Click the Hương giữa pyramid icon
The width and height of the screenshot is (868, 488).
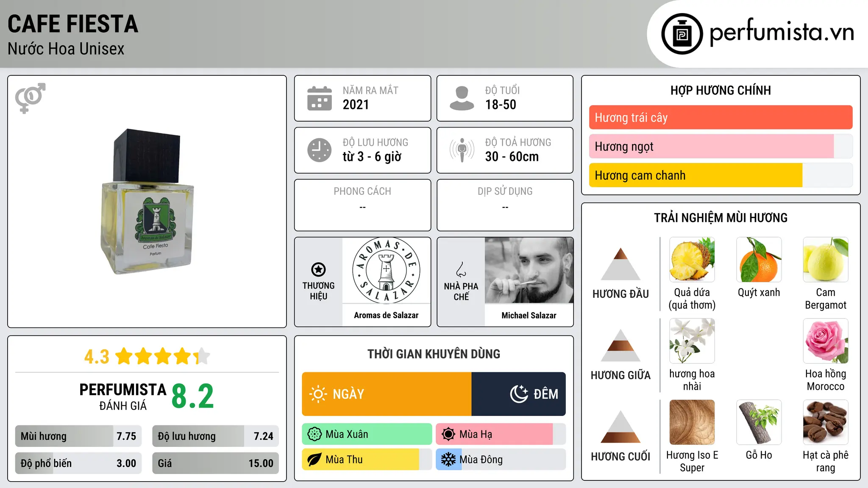(x=620, y=345)
